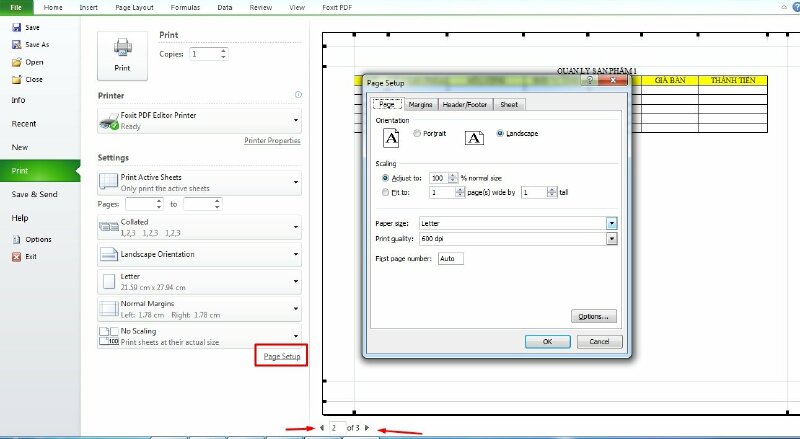Expand Print Active Sheets dropdown

(296, 182)
